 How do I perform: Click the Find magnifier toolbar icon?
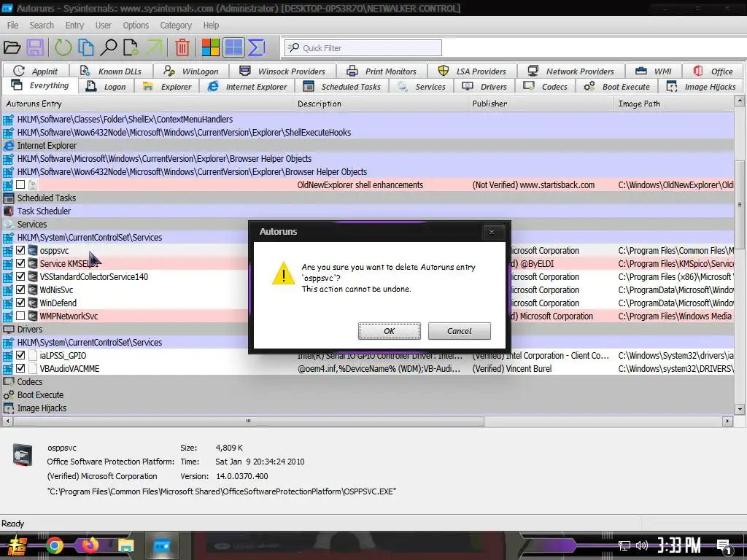tap(109, 47)
